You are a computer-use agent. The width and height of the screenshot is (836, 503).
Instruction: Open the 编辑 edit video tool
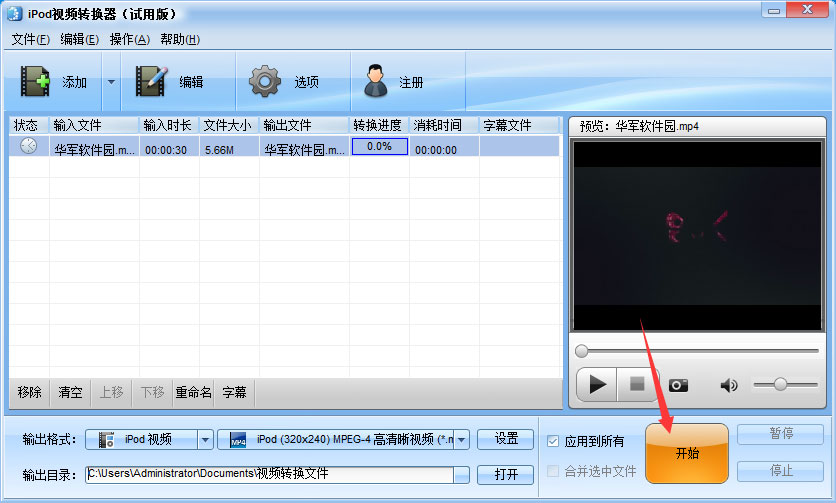click(x=152, y=82)
